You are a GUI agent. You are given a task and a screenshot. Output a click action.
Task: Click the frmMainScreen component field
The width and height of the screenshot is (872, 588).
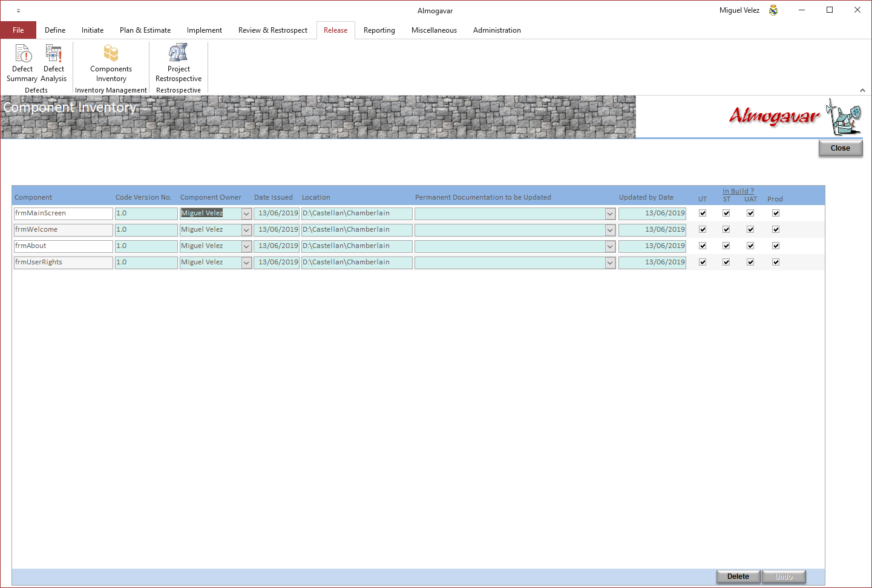[63, 214]
